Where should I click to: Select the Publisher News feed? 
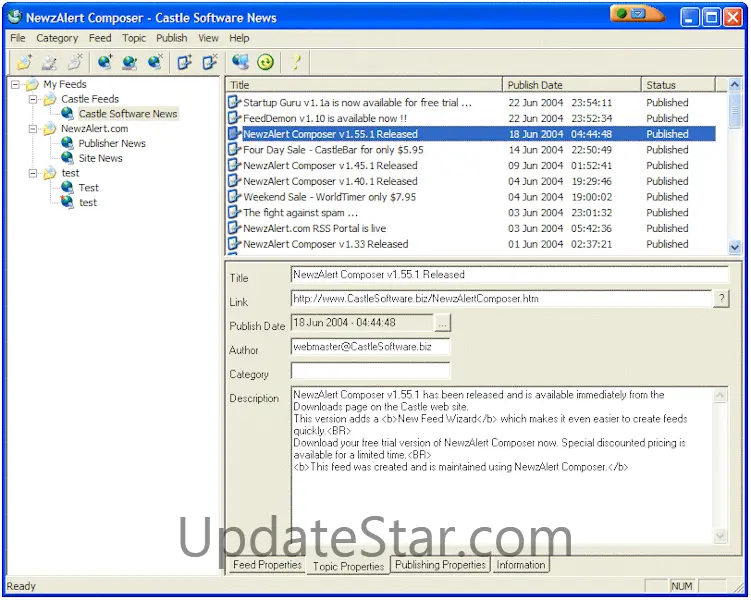(112, 143)
